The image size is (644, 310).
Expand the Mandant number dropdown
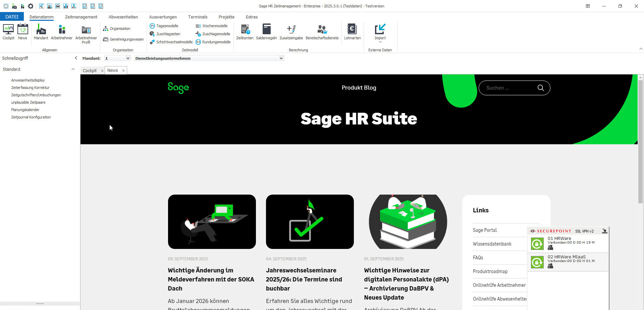128,58
